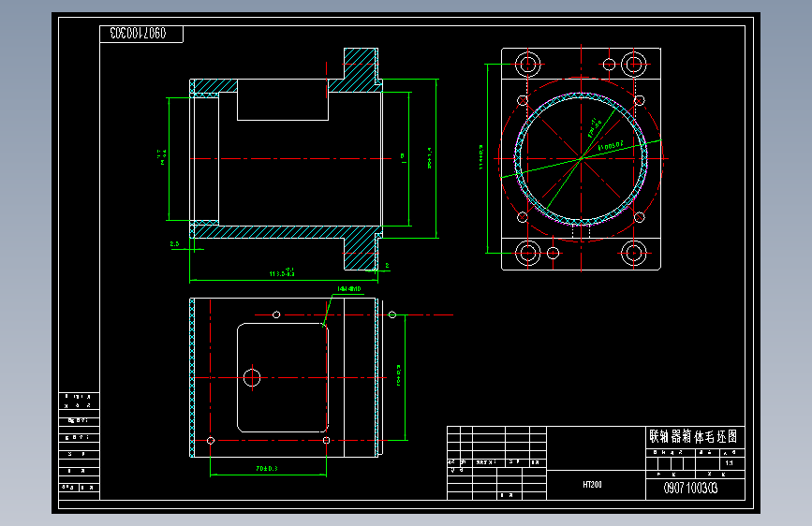Select the 113.5 length dimension text
The image size is (812, 526).
pyautogui.click(x=282, y=272)
